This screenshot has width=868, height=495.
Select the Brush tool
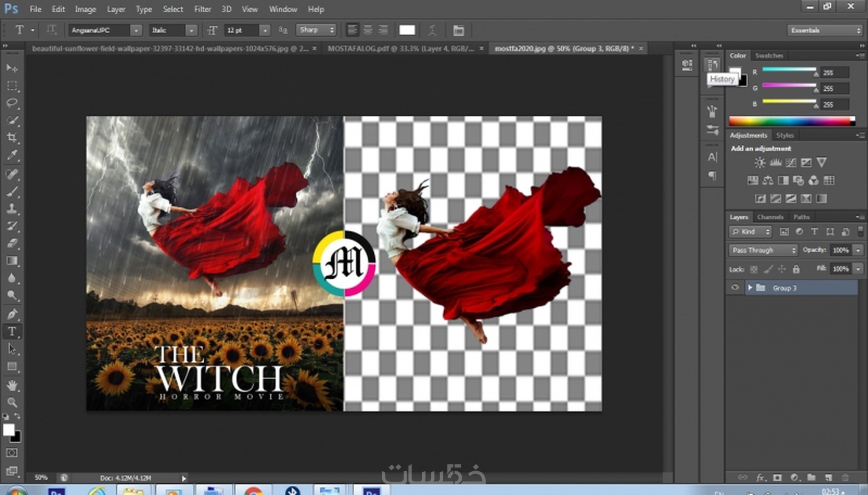click(x=12, y=191)
